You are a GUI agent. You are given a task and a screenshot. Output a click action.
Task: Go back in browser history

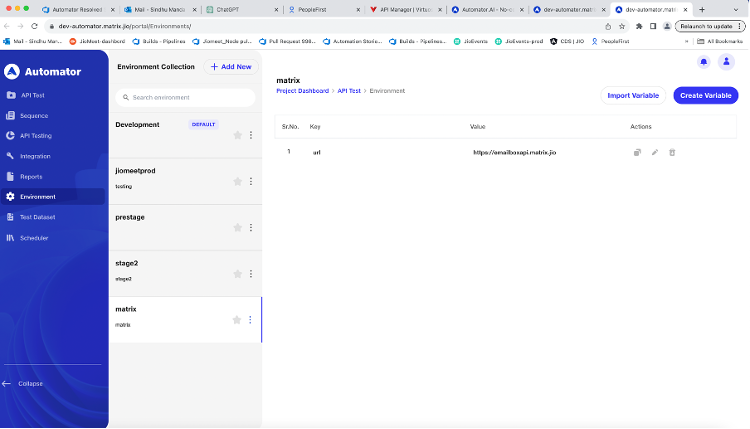(x=7, y=26)
